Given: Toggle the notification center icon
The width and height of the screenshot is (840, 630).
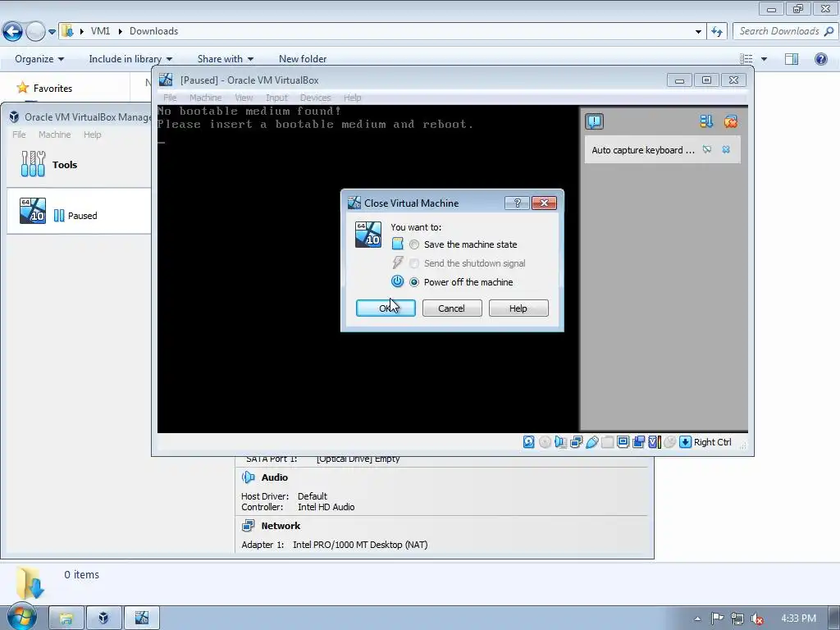Looking at the screenshot, I should [x=594, y=121].
